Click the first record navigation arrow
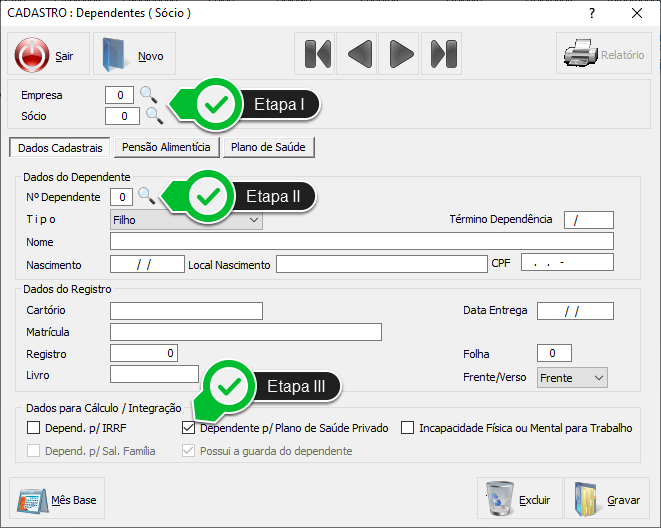661x528 pixels. [317, 54]
